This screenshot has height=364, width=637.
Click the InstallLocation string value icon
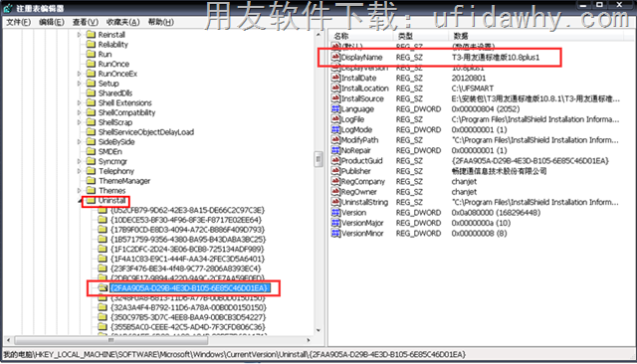coord(335,89)
